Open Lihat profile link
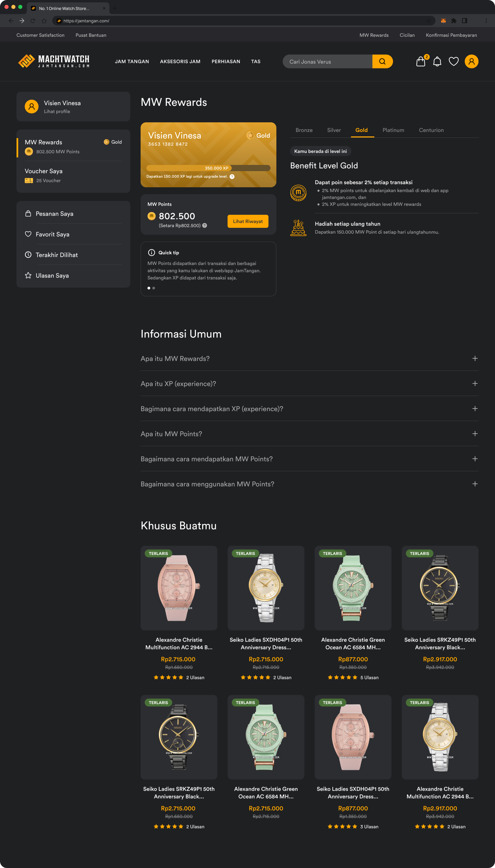The height and width of the screenshot is (868, 495). pos(57,112)
